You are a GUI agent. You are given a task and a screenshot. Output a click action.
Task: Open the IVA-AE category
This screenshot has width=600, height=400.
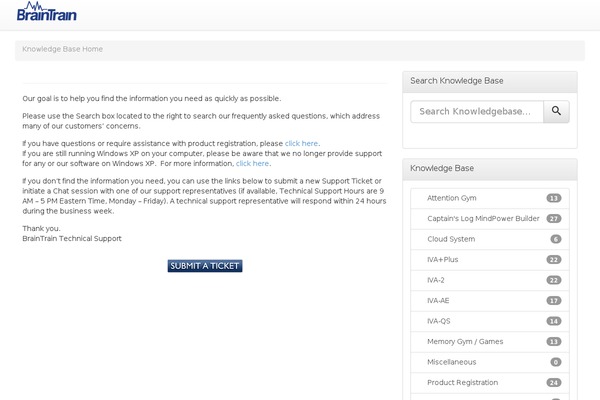[490, 300]
